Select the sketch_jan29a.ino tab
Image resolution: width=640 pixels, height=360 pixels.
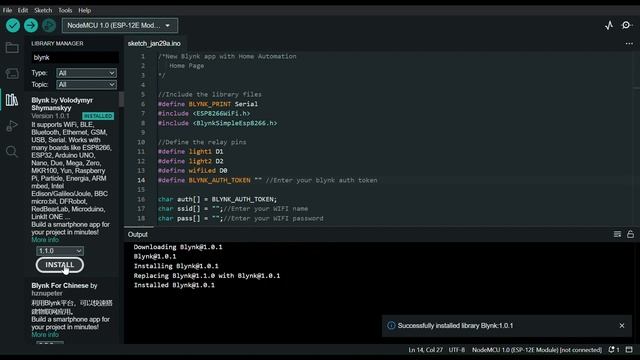click(x=154, y=44)
